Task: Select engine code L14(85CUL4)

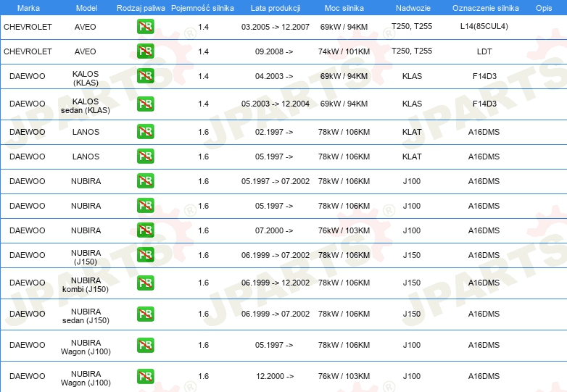Action: pos(484,26)
